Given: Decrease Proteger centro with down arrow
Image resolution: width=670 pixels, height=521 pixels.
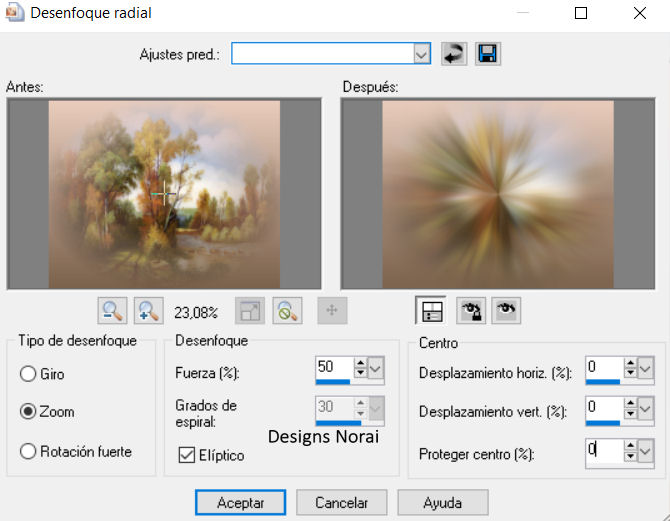Looking at the screenshot, I should (630, 456).
